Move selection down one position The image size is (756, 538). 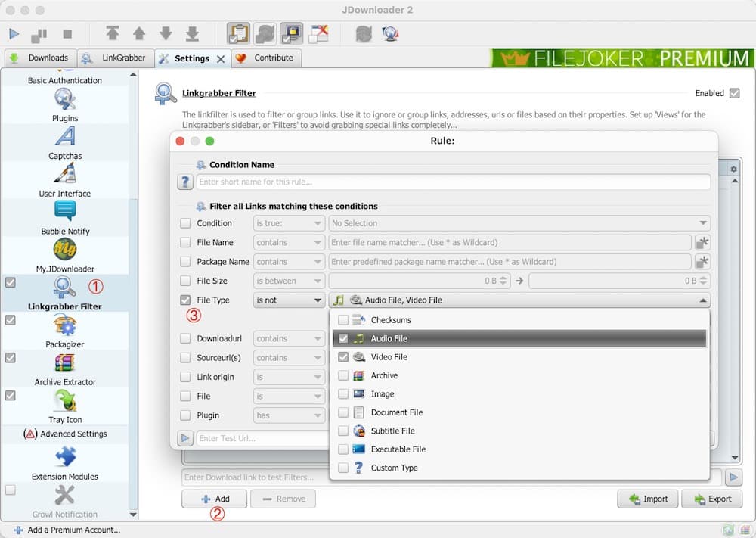(166, 33)
